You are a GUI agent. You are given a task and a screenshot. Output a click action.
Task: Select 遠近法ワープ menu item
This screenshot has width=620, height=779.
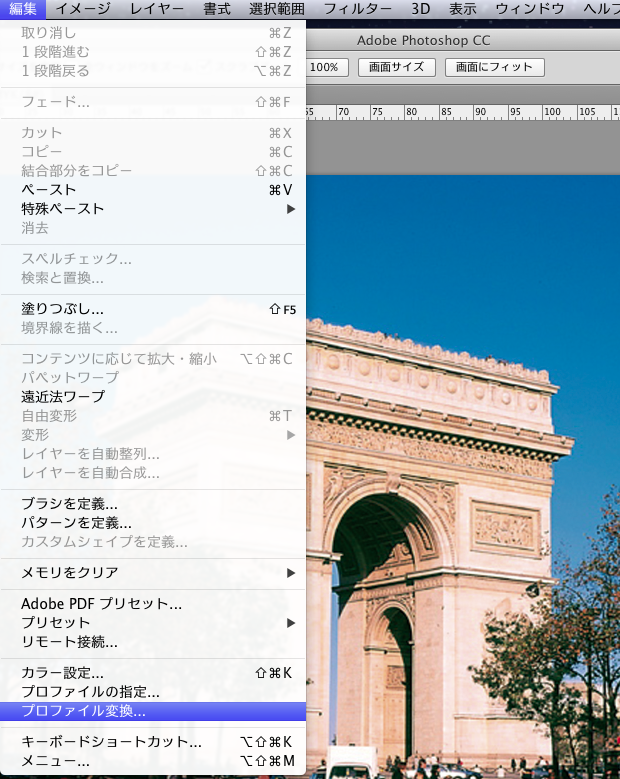pyautogui.click(x=153, y=396)
